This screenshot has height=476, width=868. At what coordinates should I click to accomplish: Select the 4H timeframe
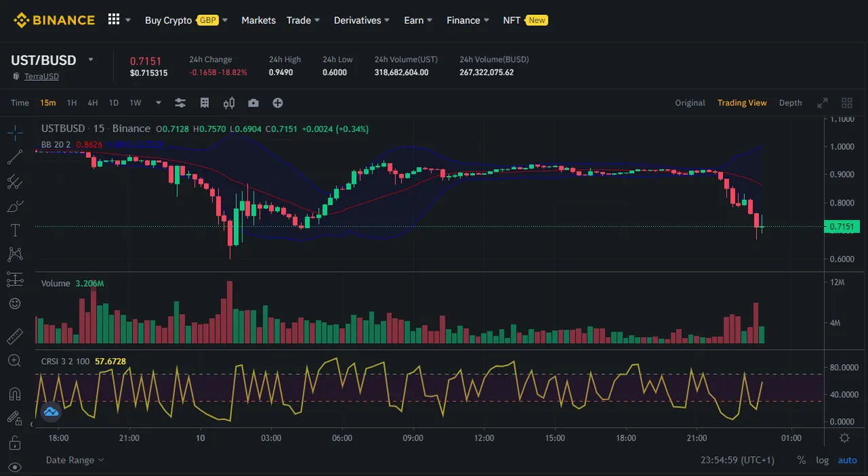93,103
